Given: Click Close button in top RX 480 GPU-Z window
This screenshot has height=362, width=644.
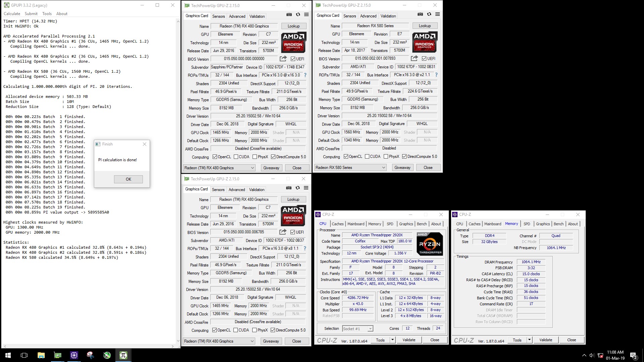Looking at the screenshot, I should (x=297, y=168).
